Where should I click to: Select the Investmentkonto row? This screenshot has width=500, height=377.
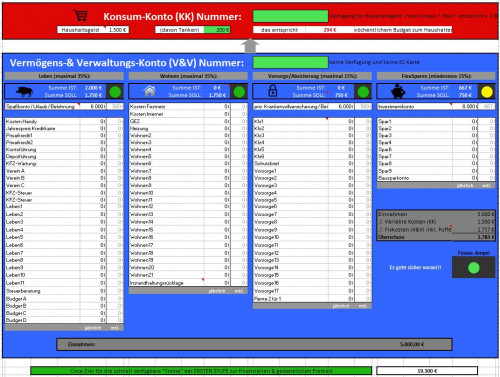(x=436, y=106)
